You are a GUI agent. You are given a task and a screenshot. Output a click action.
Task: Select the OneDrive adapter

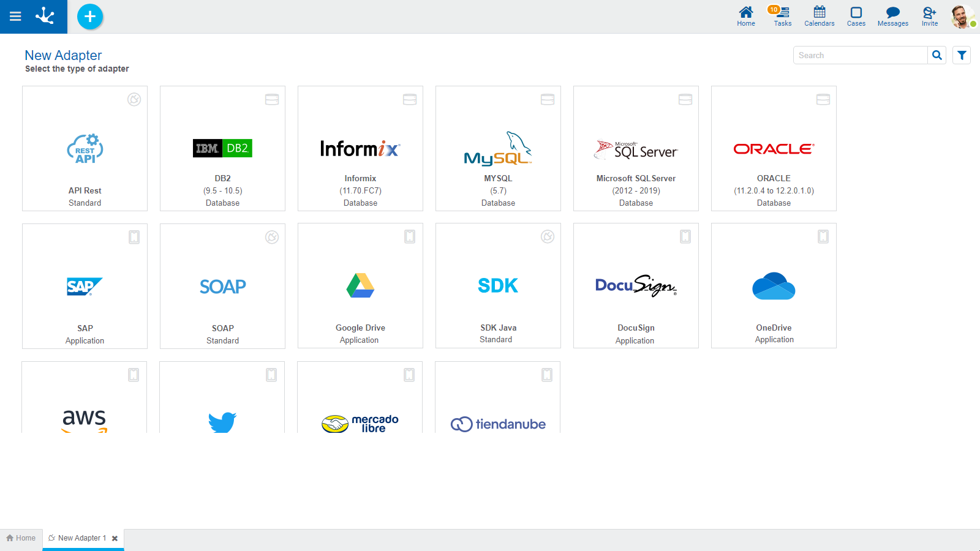774,286
